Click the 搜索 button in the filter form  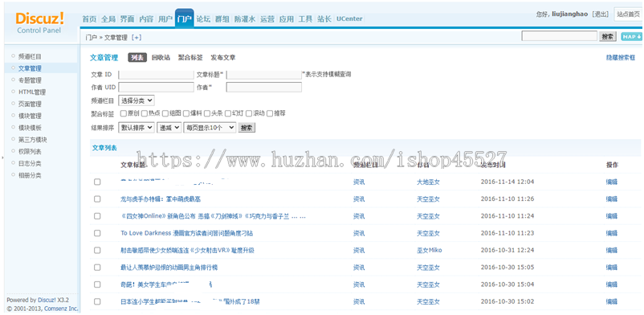(x=247, y=128)
